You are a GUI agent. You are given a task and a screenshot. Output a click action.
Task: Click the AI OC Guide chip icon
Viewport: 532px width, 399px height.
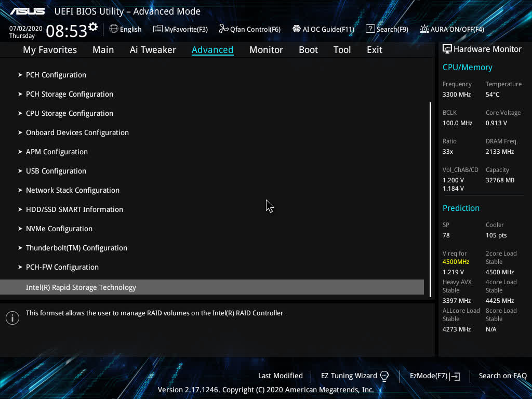pyautogui.click(x=297, y=29)
